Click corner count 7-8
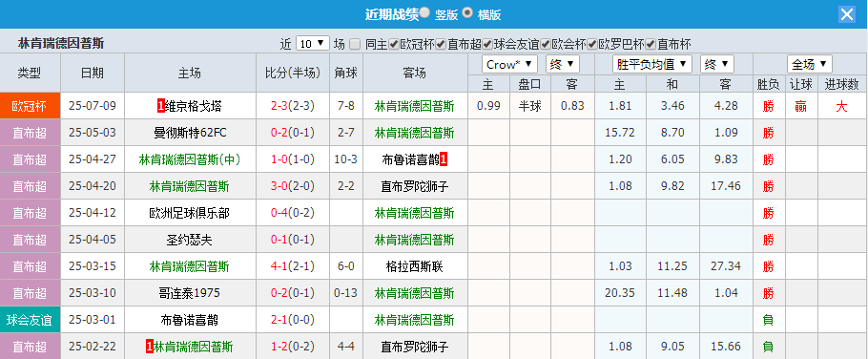This screenshot has width=868, height=359. pos(346,106)
